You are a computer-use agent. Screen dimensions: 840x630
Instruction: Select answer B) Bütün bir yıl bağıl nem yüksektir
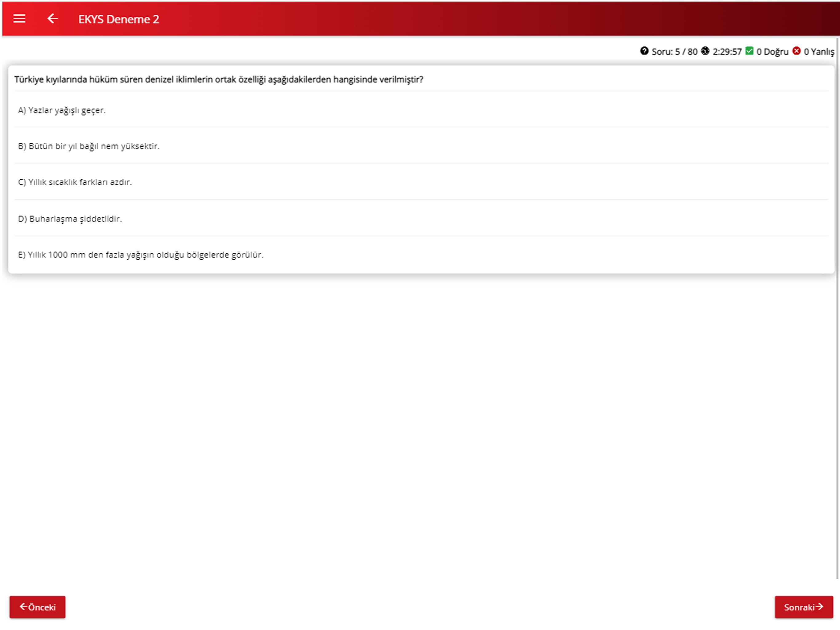[x=421, y=146]
